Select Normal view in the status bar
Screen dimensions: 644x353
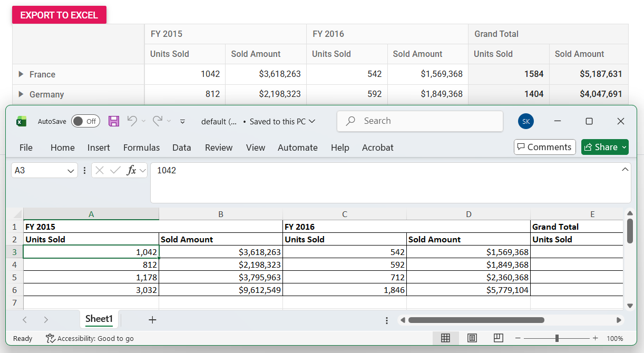pyautogui.click(x=446, y=338)
